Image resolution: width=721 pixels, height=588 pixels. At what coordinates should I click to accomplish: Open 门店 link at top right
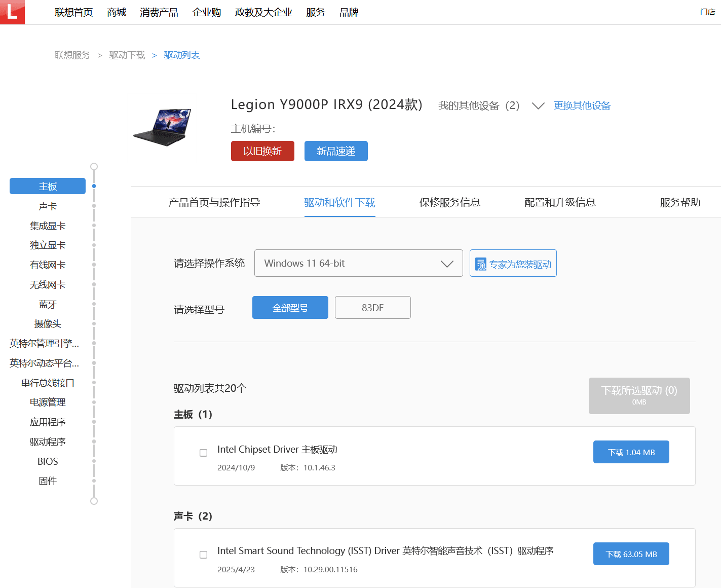[708, 12]
